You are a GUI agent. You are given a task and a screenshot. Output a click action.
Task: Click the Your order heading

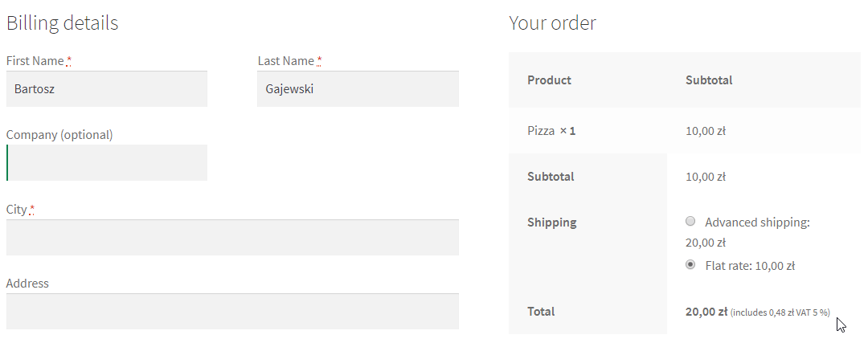(552, 23)
